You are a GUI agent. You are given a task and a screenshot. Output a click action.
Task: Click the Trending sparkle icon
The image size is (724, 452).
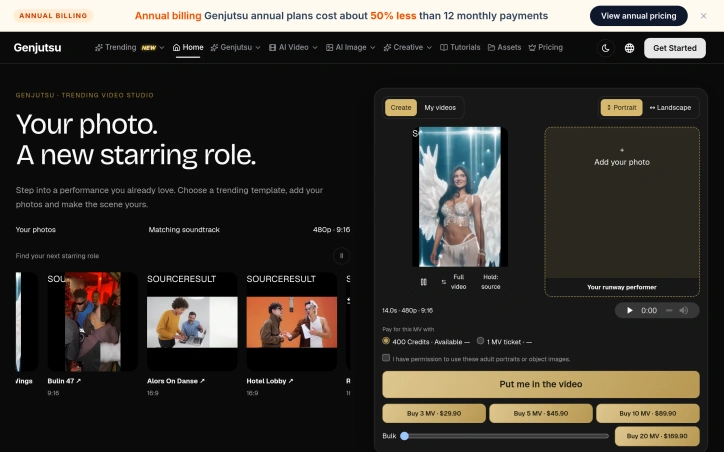pyautogui.click(x=98, y=47)
